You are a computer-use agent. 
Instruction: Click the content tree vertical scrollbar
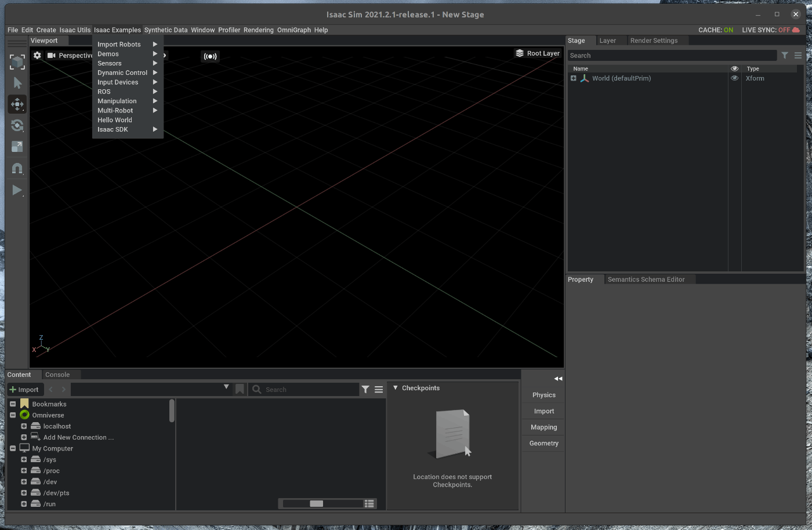172,411
